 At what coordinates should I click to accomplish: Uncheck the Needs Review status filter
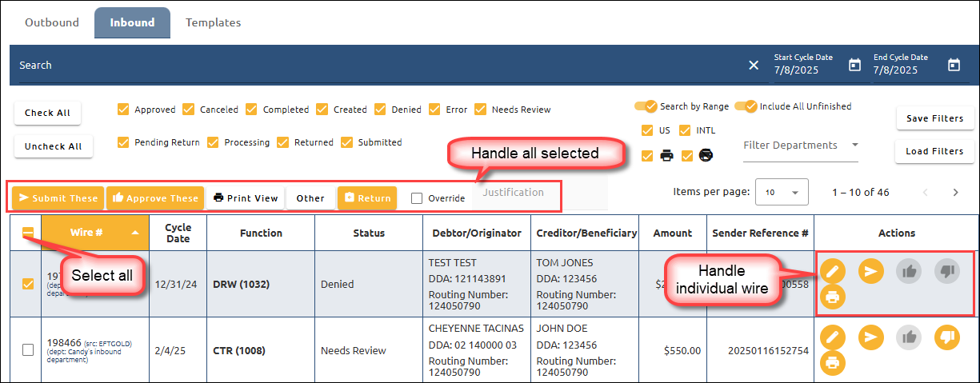coord(481,110)
